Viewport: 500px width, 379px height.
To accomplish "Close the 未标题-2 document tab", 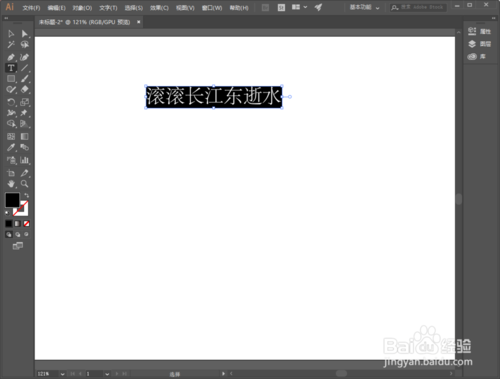I will 139,22.
